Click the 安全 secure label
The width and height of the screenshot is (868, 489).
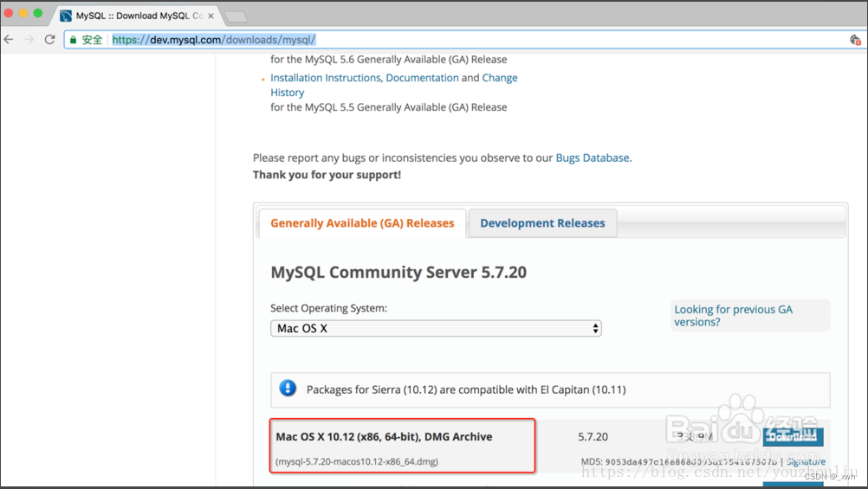pos(92,40)
